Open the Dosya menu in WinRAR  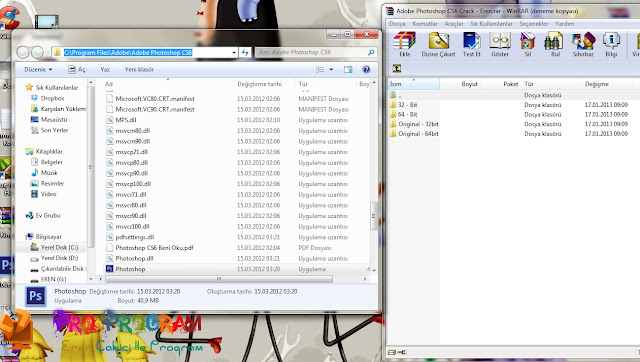coord(397,24)
